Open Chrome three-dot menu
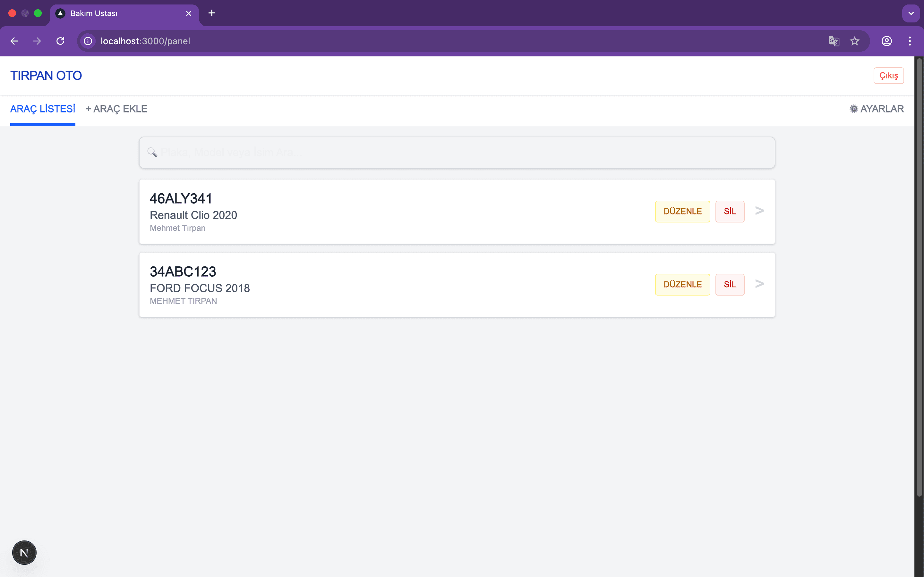Viewport: 924px width, 577px height. (910, 41)
